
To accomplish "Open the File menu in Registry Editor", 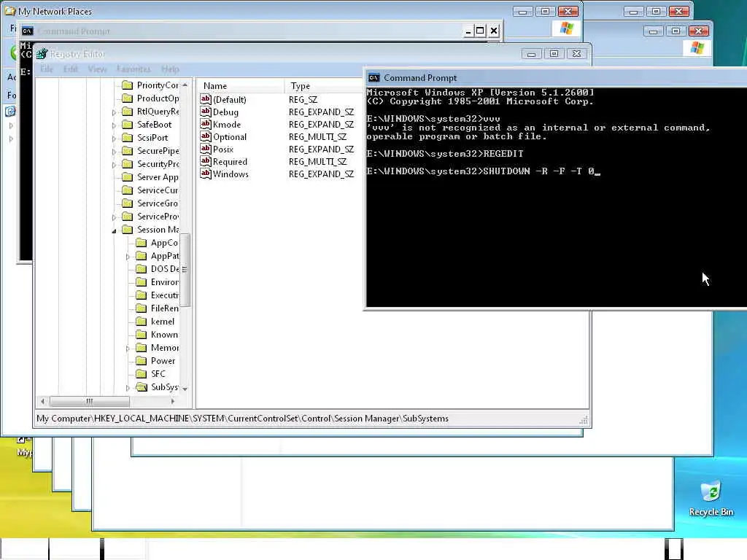I will click(47, 69).
